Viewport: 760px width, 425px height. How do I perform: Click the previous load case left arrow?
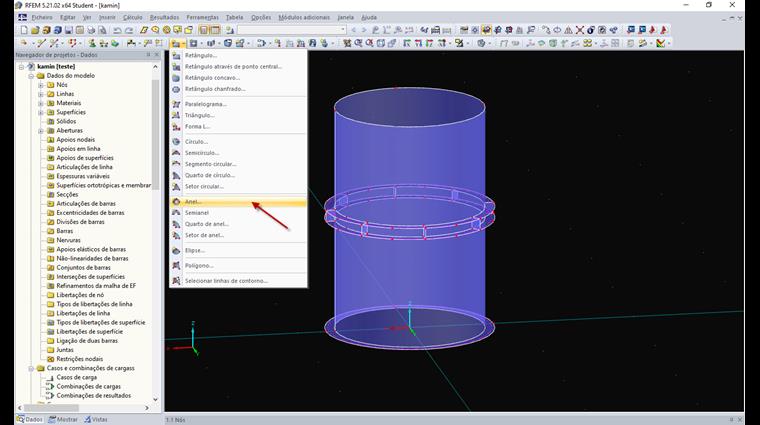coord(353,30)
